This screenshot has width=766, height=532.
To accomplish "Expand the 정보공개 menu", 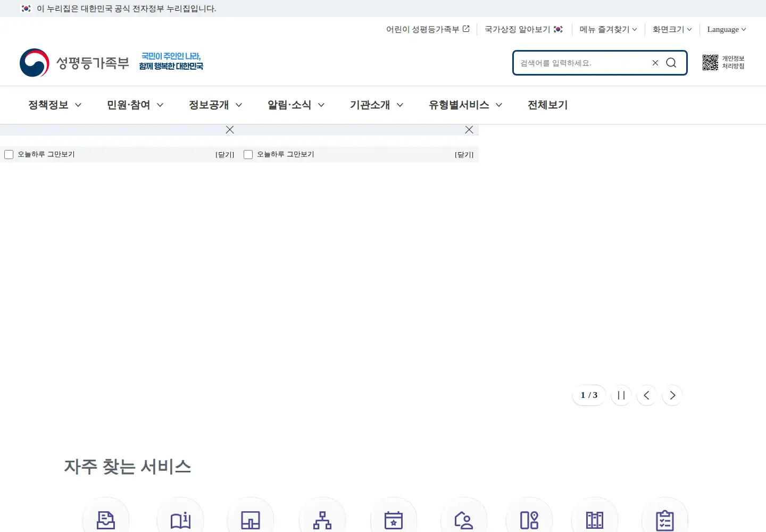I will click(x=215, y=105).
